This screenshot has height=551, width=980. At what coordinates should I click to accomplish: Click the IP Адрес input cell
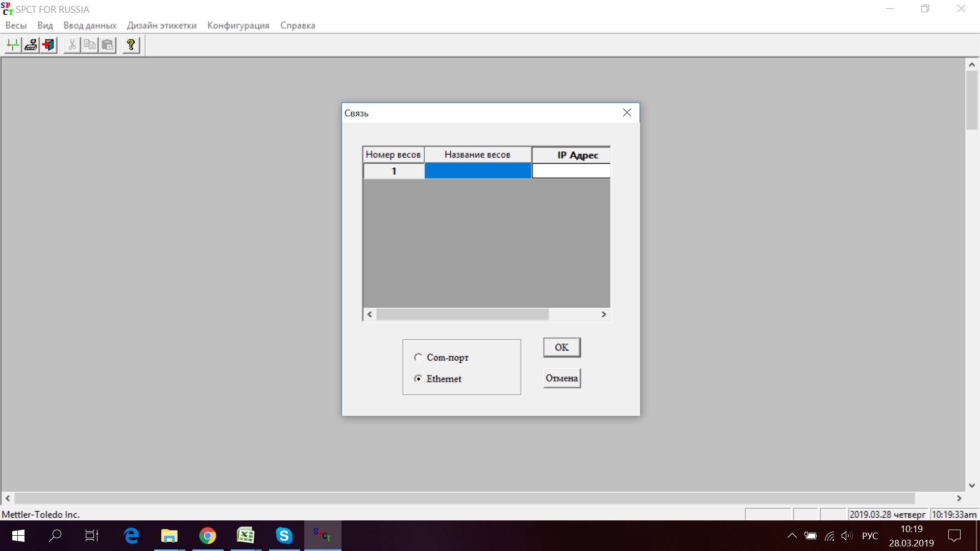[x=571, y=171]
